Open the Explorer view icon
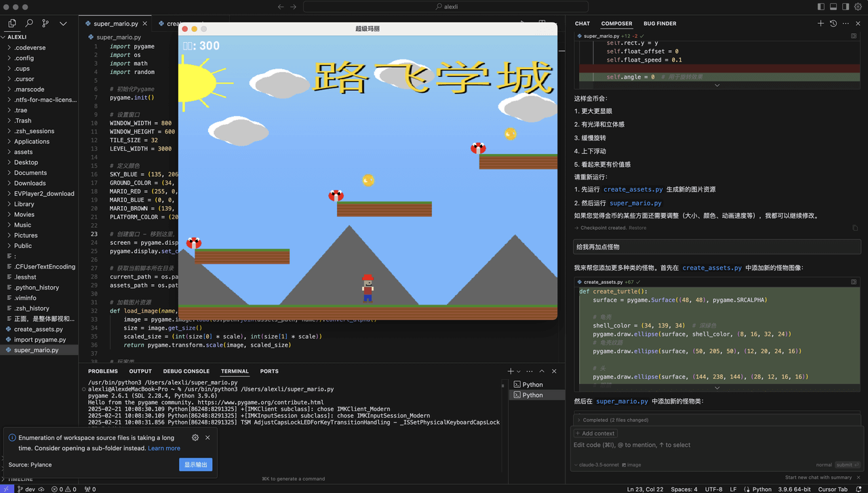Screen dimensions: 868x493 [x=12, y=23]
